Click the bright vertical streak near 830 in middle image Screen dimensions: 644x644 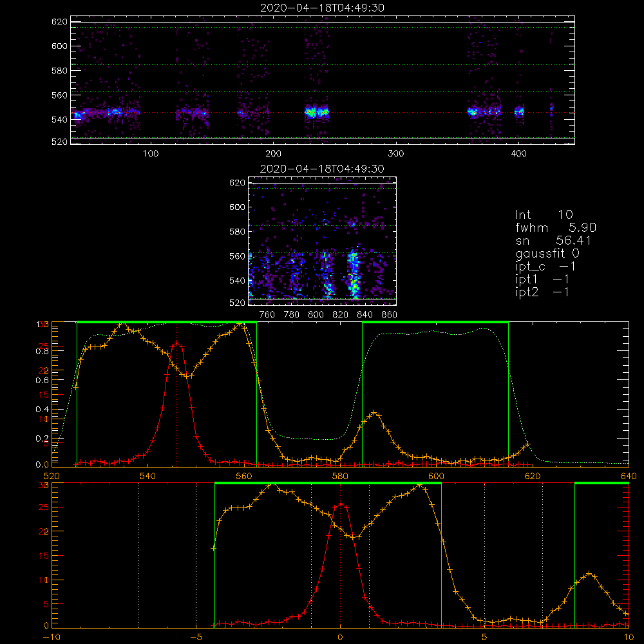[x=353, y=274]
